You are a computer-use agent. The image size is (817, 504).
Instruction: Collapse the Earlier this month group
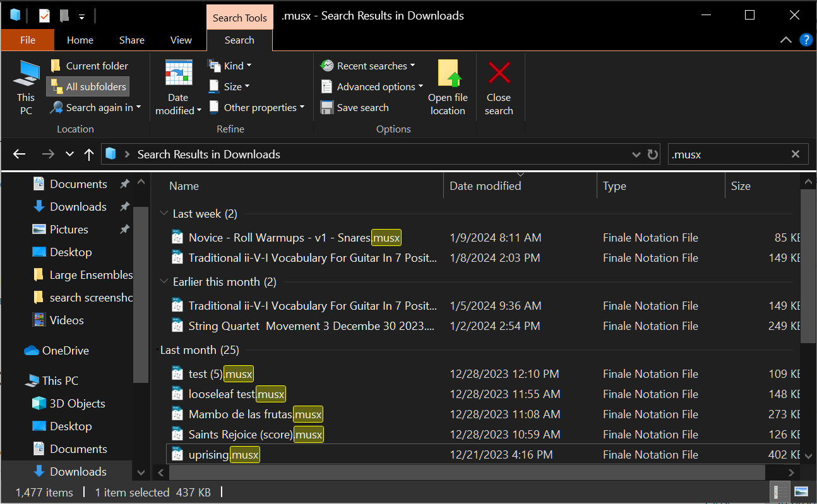coord(164,282)
